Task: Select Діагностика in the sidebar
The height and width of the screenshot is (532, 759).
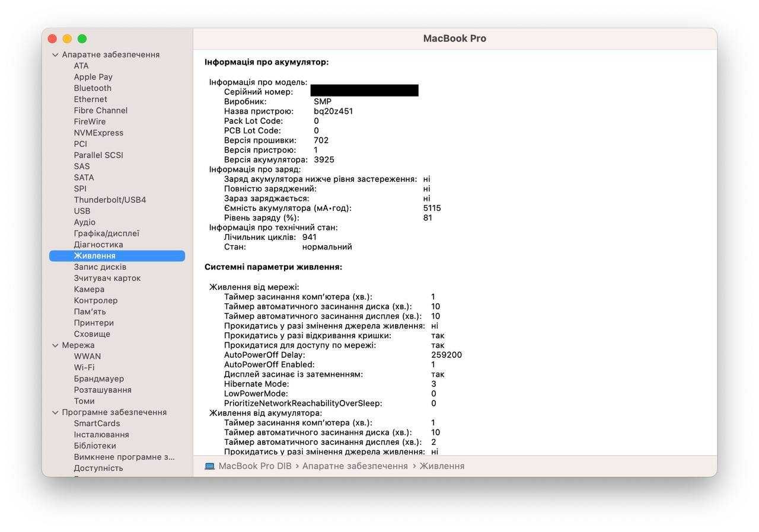Action: 98,245
